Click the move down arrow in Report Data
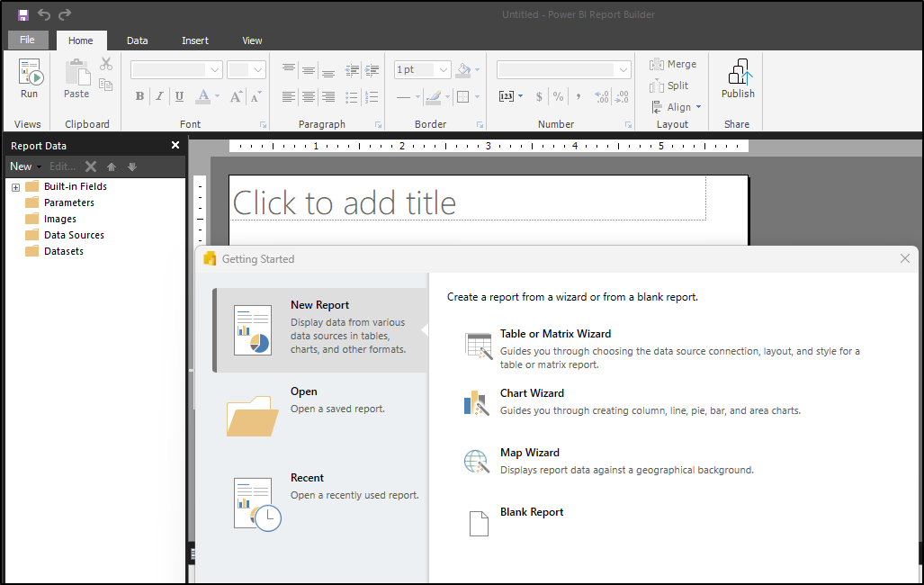 (132, 166)
